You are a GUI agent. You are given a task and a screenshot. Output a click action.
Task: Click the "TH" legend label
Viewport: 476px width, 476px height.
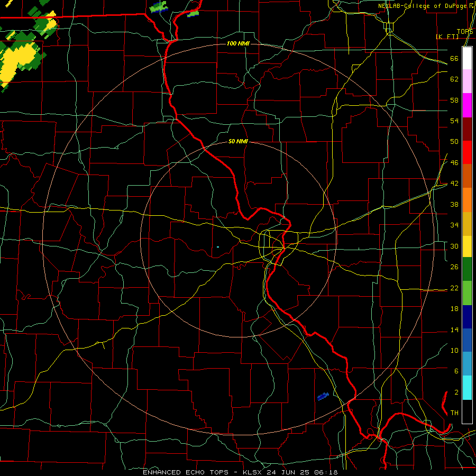pyautogui.click(x=454, y=413)
